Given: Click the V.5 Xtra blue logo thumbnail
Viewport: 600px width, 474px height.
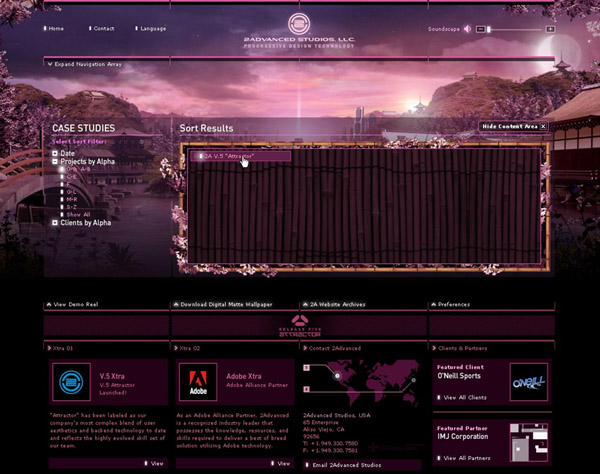Looking at the screenshot, I should point(72,382).
